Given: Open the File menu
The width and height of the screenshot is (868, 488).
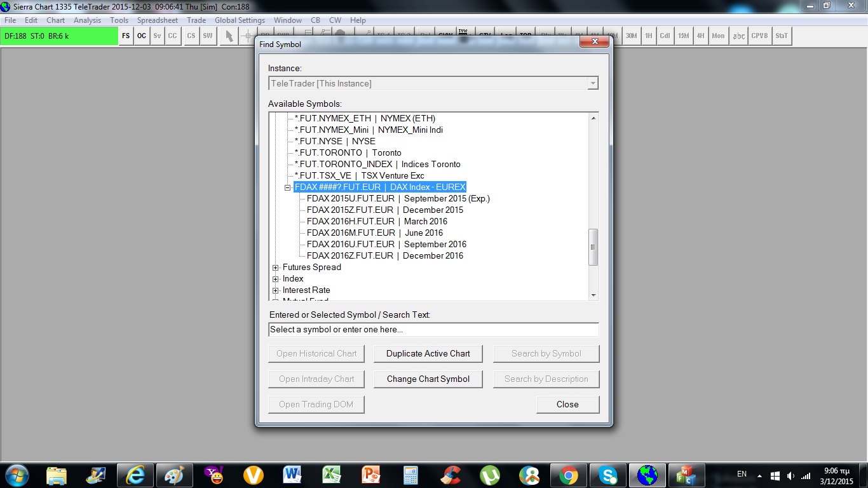Looking at the screenshot, I should pos(10,20).
